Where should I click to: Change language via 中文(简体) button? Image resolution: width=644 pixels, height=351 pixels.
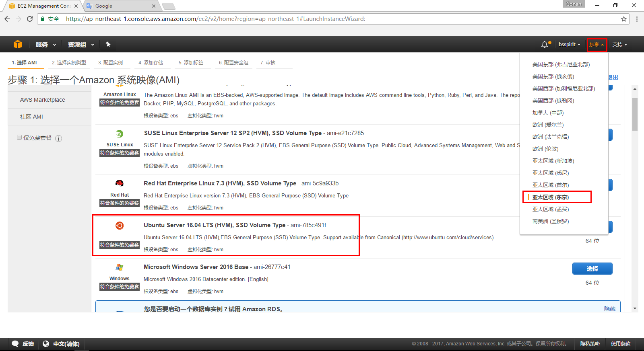point(61,344)
